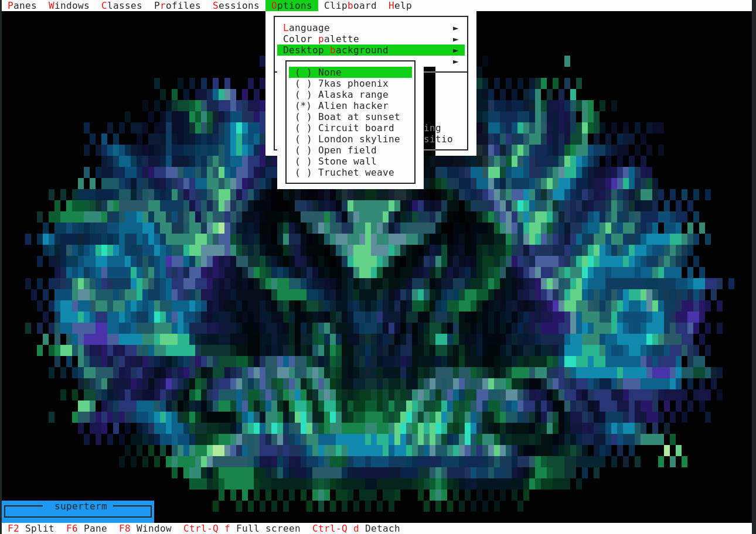
Task: Click Ctrl-Q f Full screen shortcut
Action: (242, 528)
